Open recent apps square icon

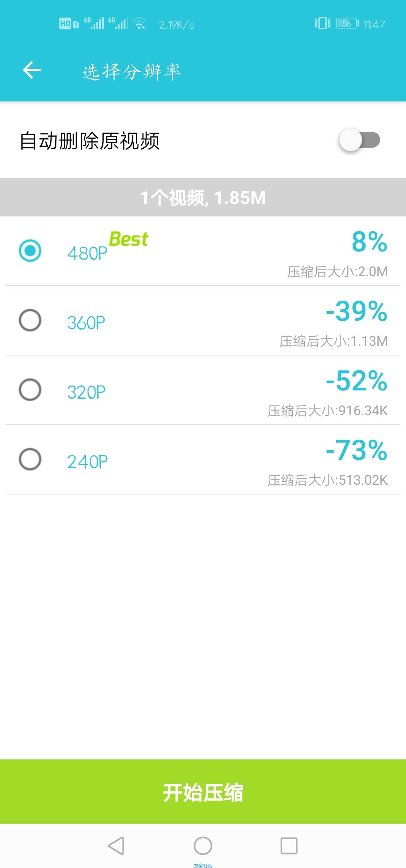289,846
